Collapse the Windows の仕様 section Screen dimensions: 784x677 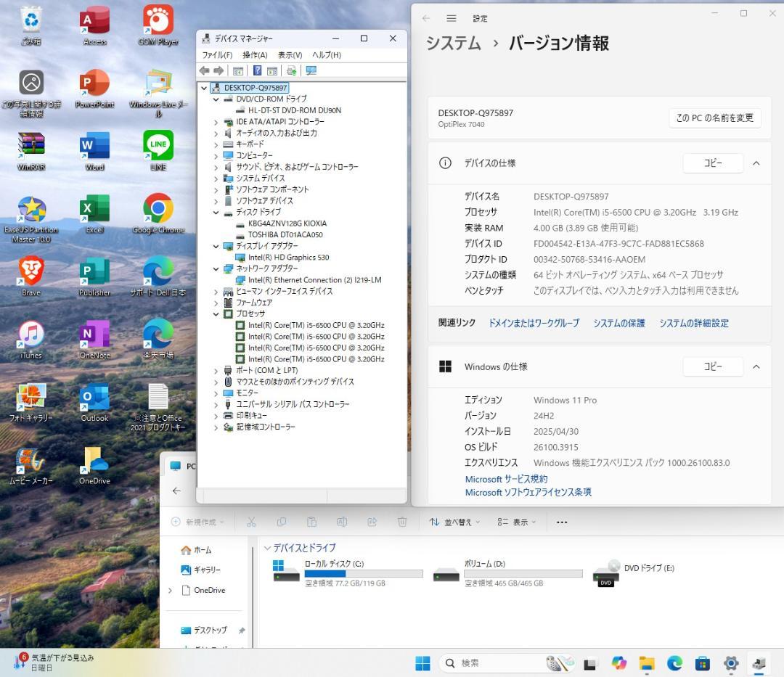[756, 366]
